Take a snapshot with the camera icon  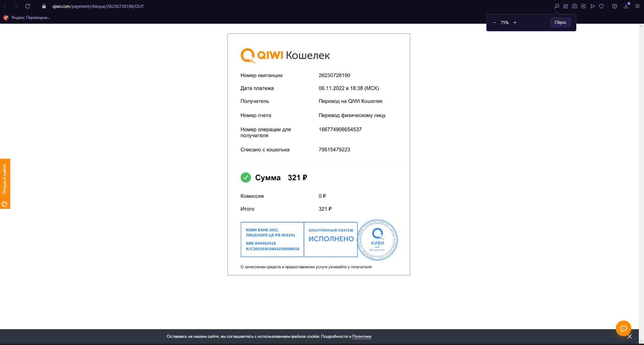575,6
